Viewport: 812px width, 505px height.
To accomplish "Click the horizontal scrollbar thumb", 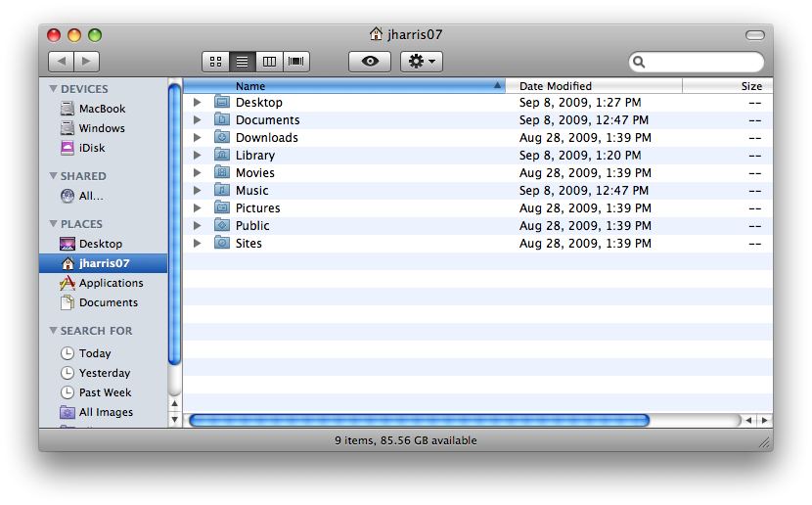I will pos(419,420).
